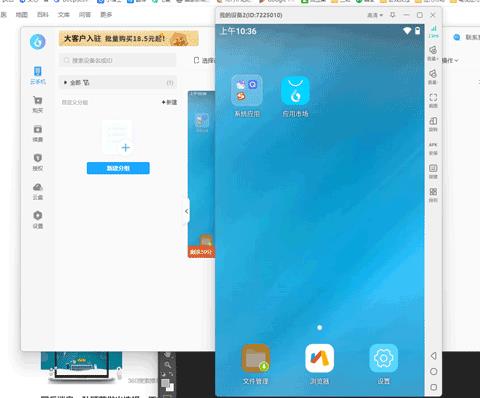
Task: Open the 操作 dropdown menu
Action: (x=450, y=60)
